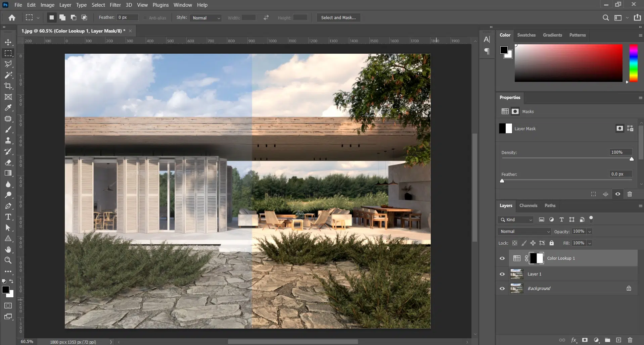Expand the layer Opacity dropdown arrow
This screenshot has width=644, height=345.
click(x=590, y=232)
